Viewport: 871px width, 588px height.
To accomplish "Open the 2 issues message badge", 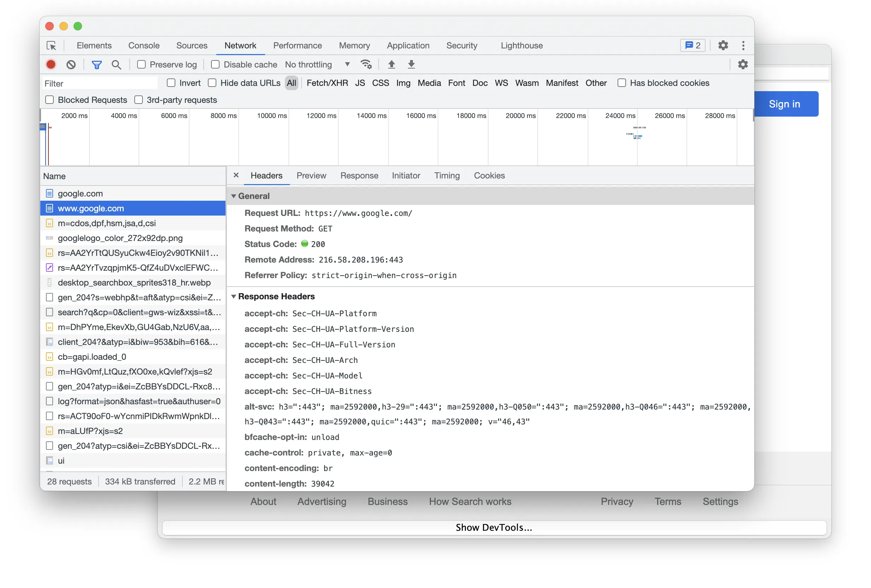I will point(692,45).
